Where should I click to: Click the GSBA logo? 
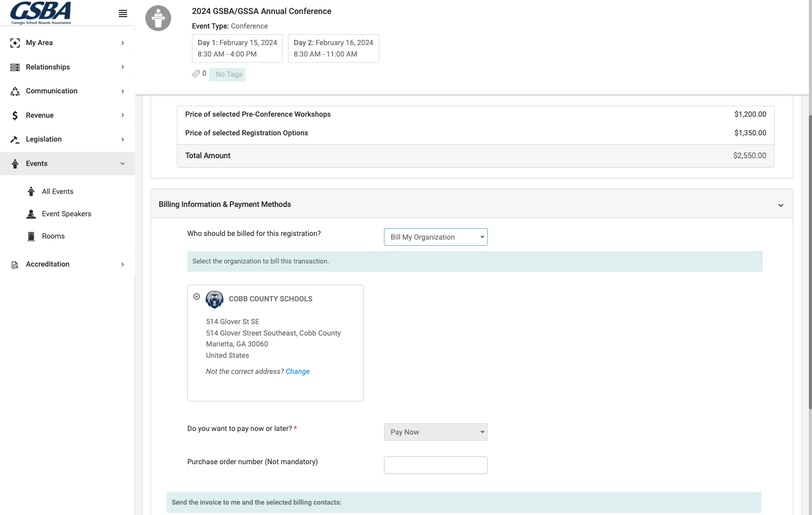click(x=41, y=13)
